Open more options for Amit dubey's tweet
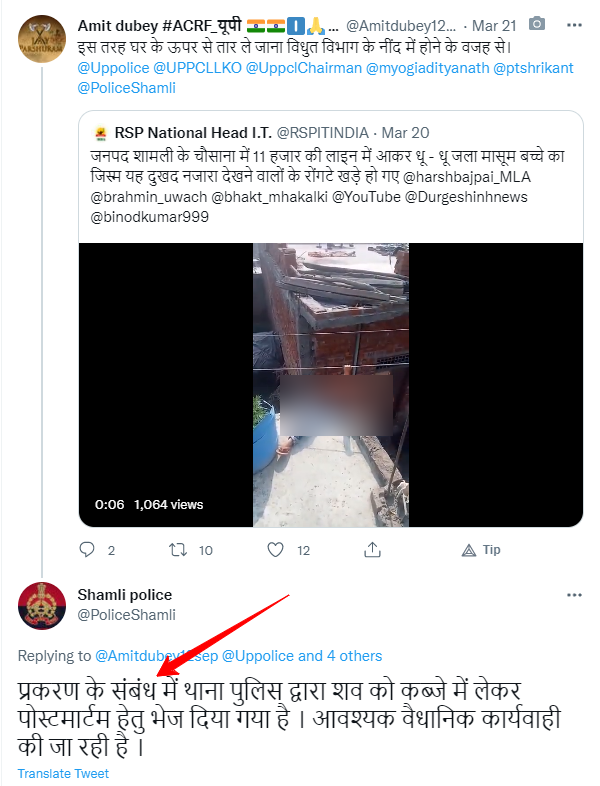600x786 pixels. 574,23
